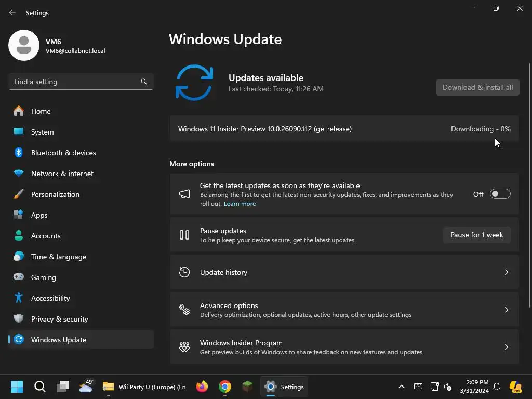Click the Bluetooth icon in sidebar
Image resolution: width=532 pixels, height=399 pixels.
(19, 152)
